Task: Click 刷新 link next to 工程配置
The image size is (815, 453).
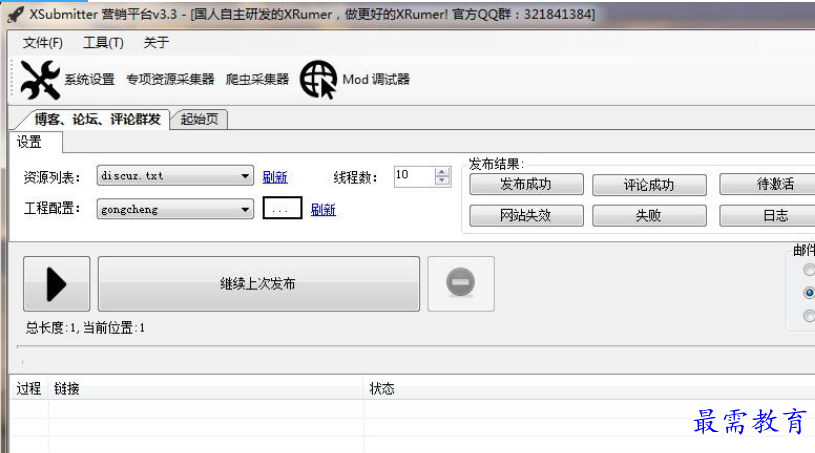Action: pos(323,209)
